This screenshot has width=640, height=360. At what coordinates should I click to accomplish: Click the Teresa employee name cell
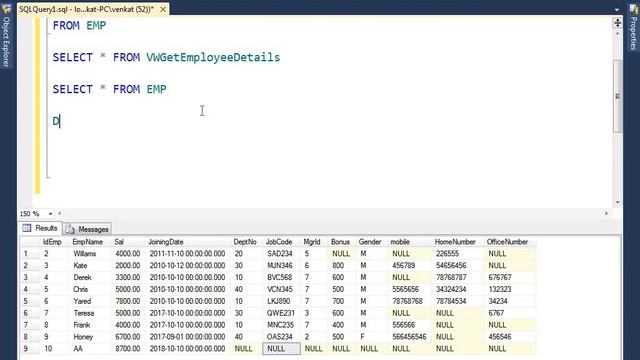coord(91,313)
